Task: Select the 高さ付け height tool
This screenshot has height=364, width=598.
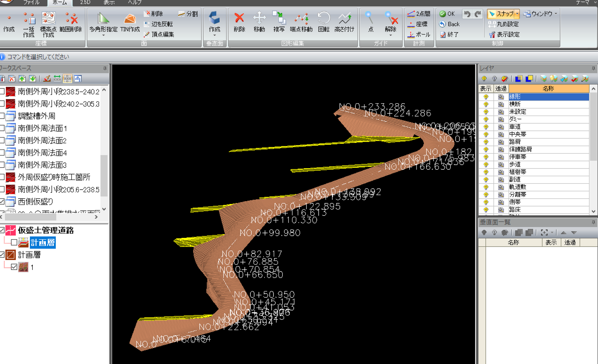Action: 344,22
